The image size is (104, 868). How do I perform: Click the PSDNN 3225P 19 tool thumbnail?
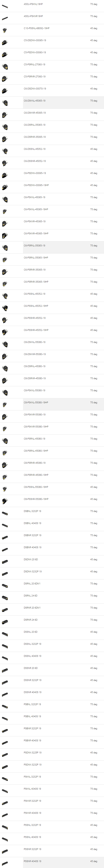[x=5, y=755]
